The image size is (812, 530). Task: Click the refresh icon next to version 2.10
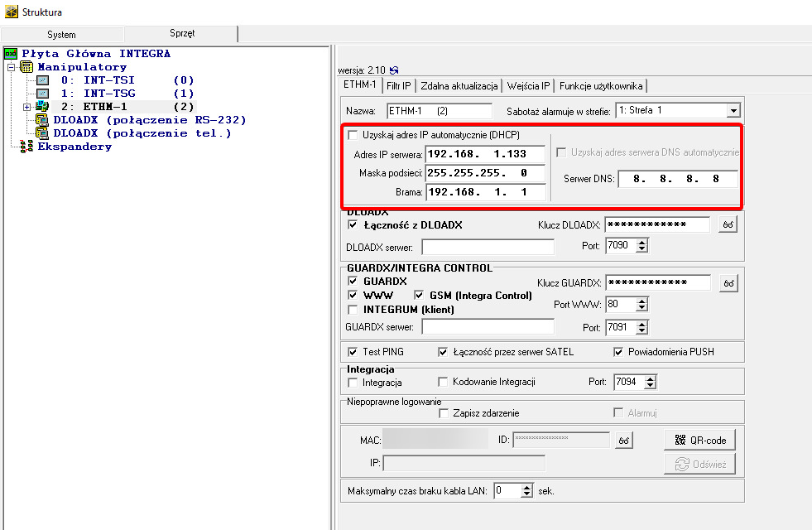click(394, 70)
